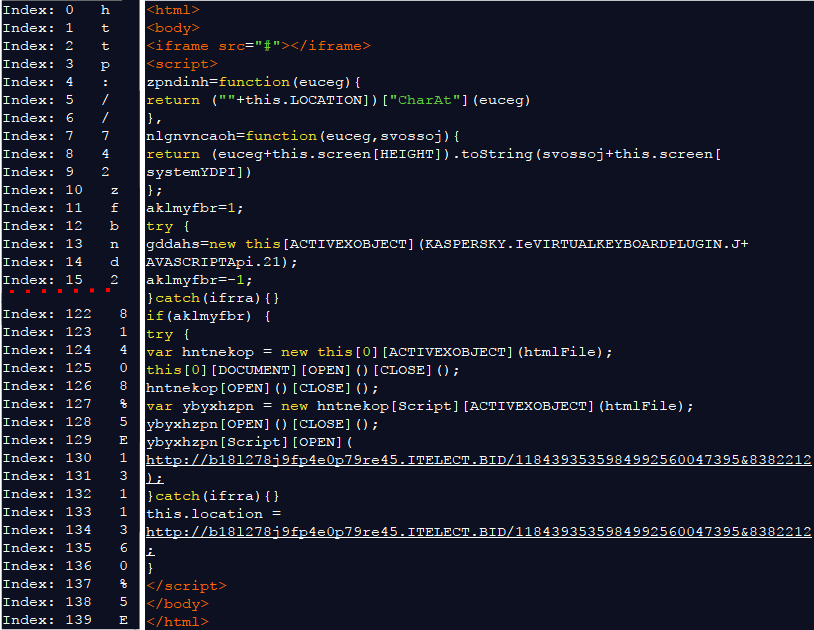Select the 'Index: 10 z' row

click(x=61, y=190)
